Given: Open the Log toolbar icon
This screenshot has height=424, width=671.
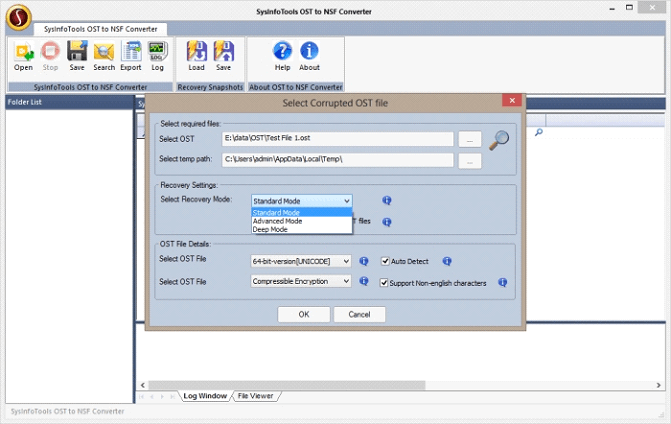Looking at the screenshot, I should click(x=157, y=56).
